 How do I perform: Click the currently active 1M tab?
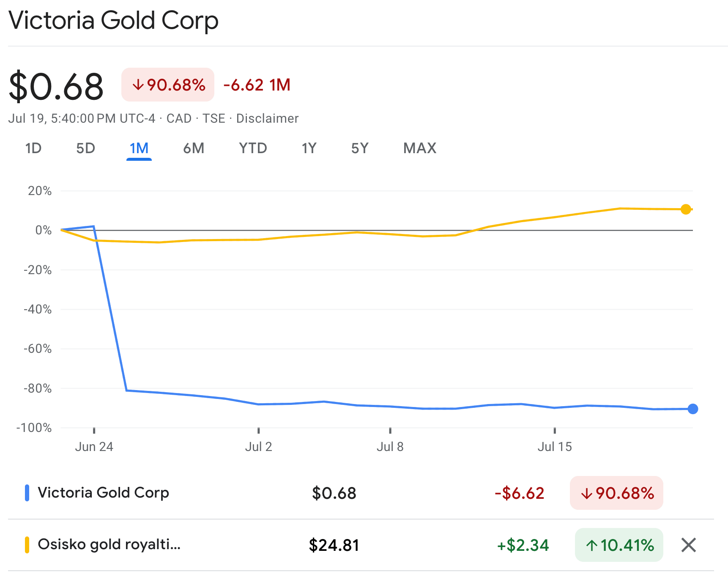click(139, 148)
